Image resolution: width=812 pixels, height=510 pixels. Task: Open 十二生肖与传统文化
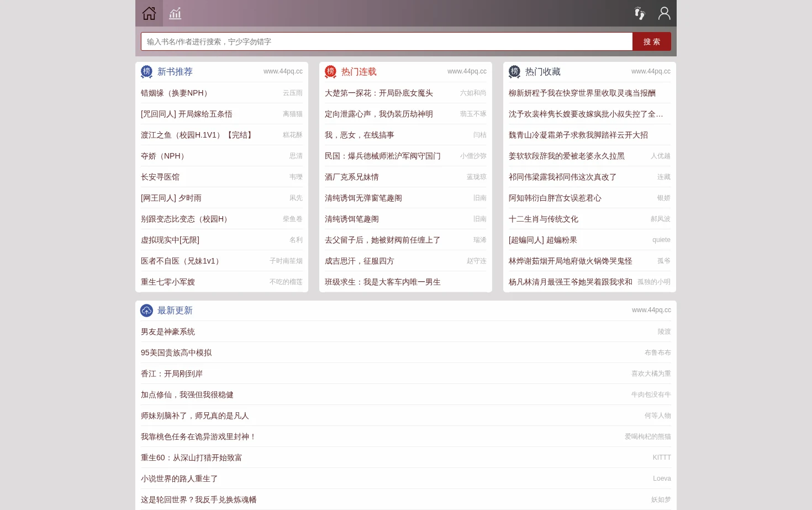point(544,219)
